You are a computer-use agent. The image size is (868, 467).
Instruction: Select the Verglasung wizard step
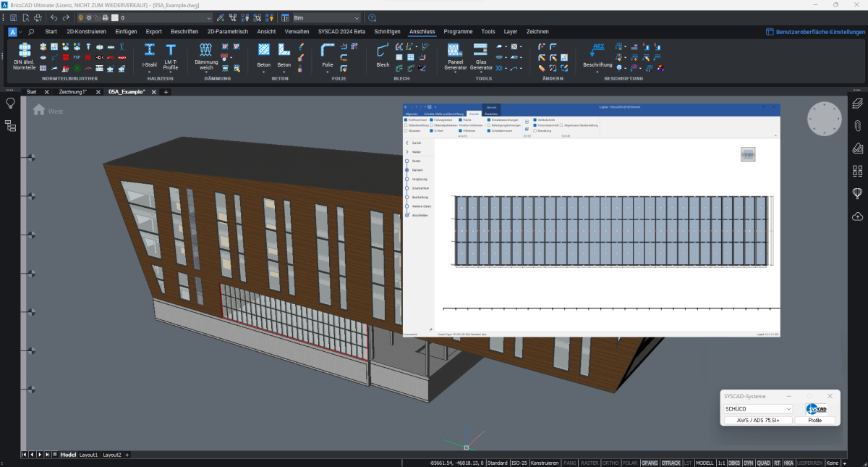tap(420, 179)
